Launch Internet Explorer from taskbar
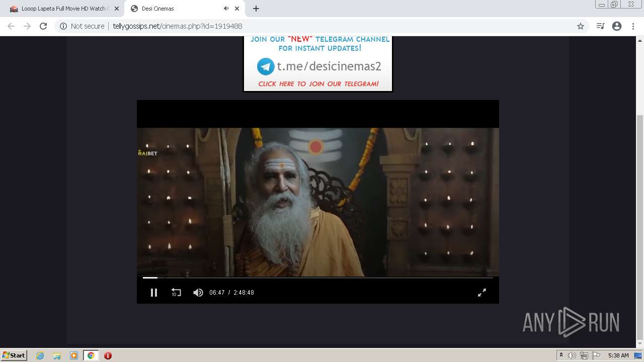 [40, 355]
